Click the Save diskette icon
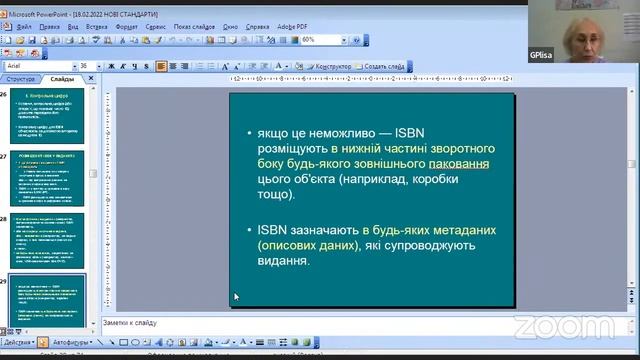This screenshot has height=360, width=640. [32, 40]
